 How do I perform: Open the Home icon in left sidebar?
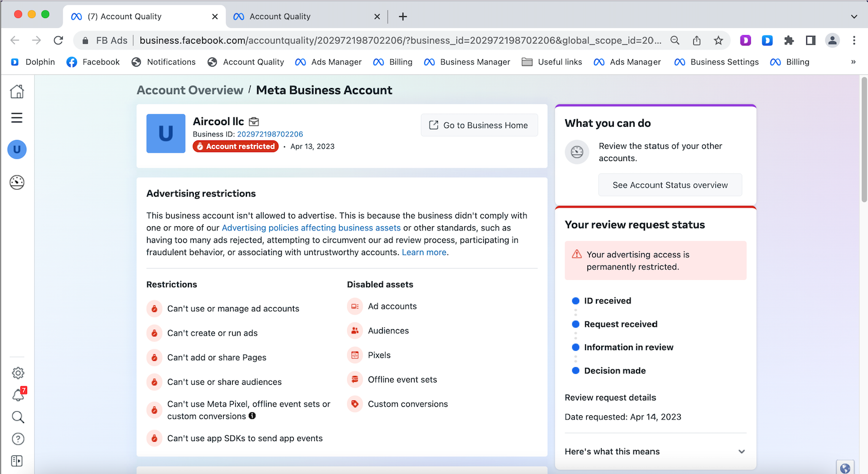click(x=17, y=91)
